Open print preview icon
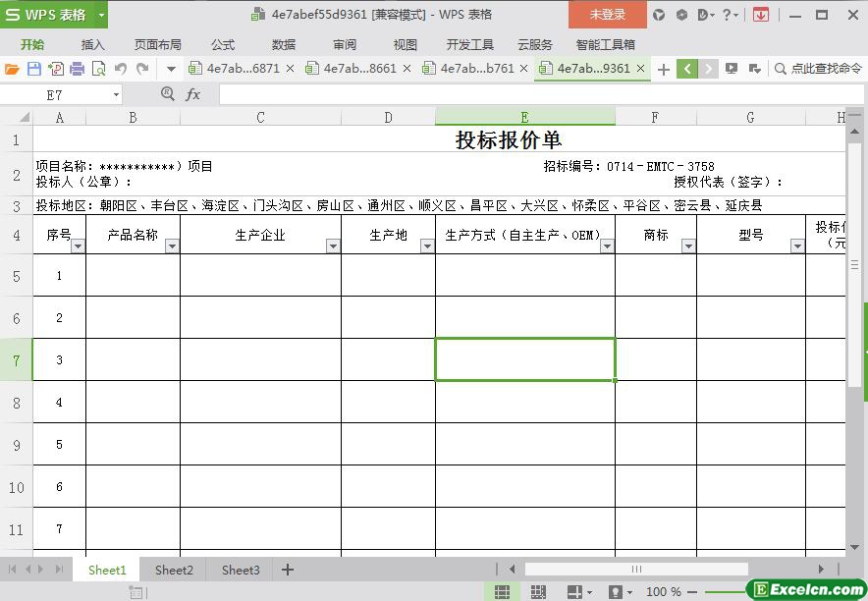 (98, 69)
